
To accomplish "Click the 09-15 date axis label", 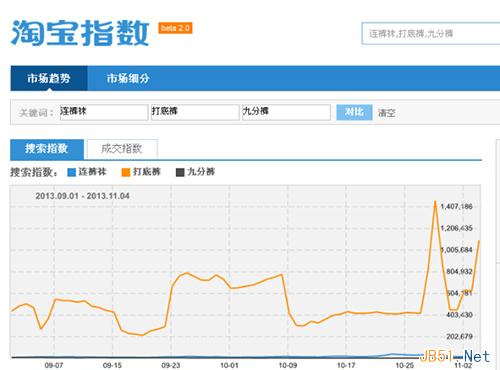I will (x=112, y=365).
